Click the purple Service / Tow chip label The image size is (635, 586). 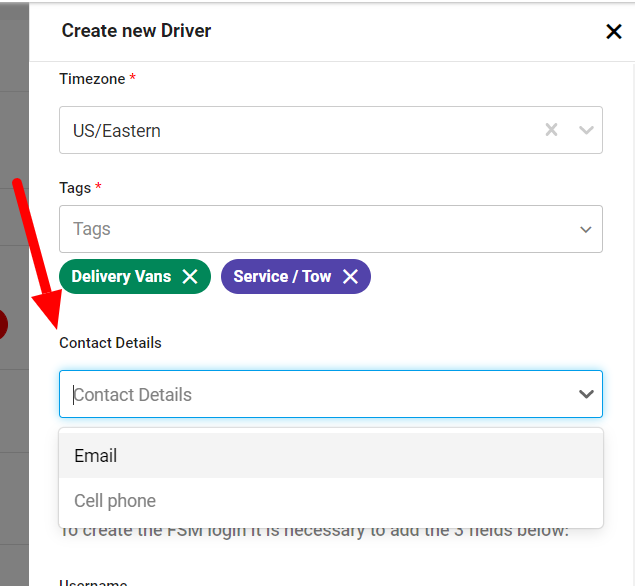tap(282, 277)
